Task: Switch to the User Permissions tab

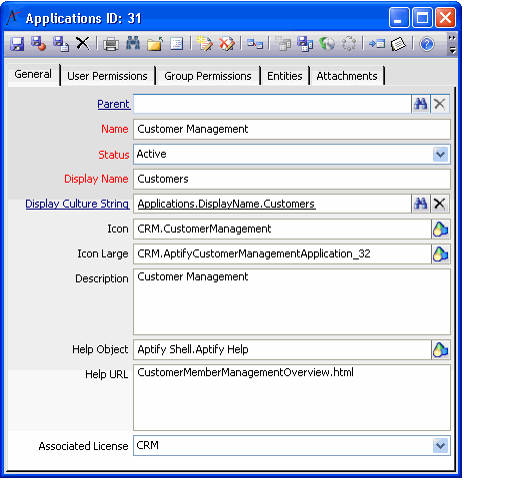Action: (x=107, y=76)
